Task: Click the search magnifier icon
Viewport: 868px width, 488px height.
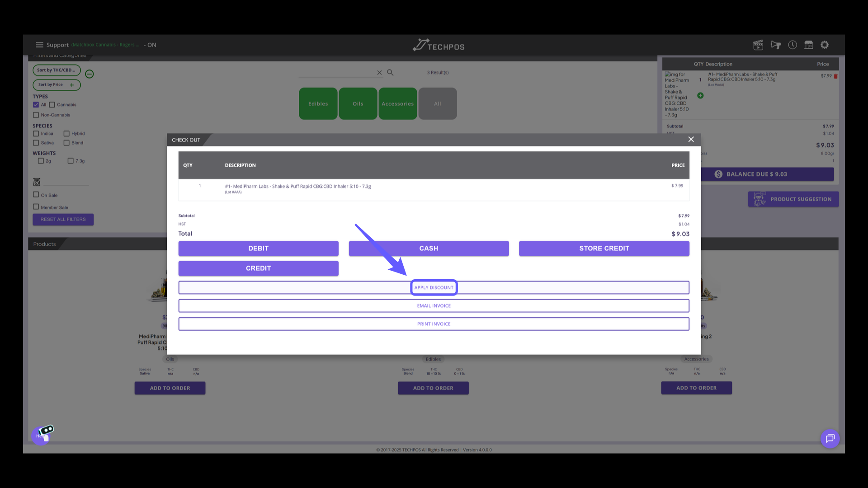Action: point(390,72)
